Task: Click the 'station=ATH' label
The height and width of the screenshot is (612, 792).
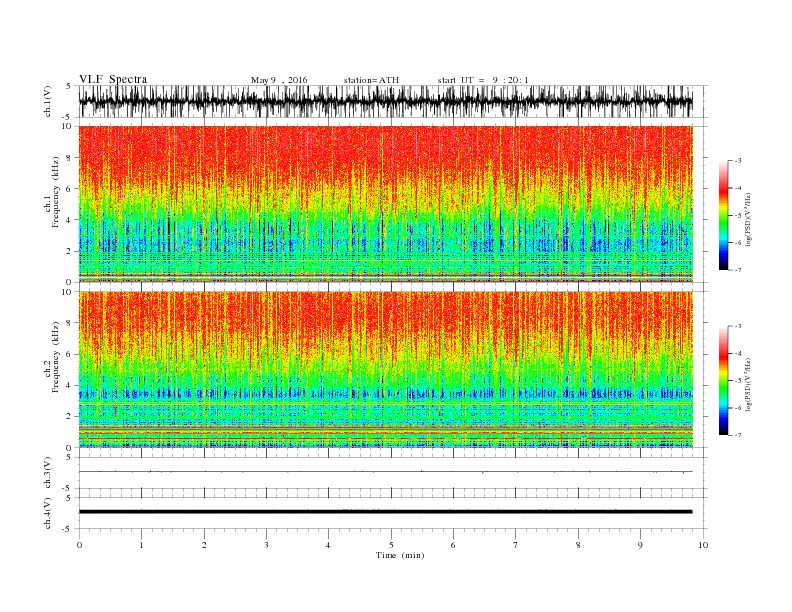Action: [371, 80]
